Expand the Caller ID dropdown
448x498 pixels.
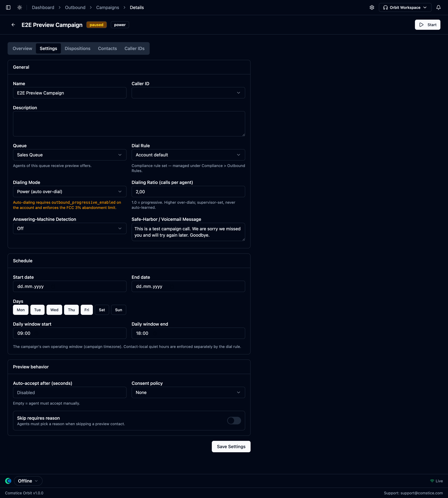[x=188, y=93]
